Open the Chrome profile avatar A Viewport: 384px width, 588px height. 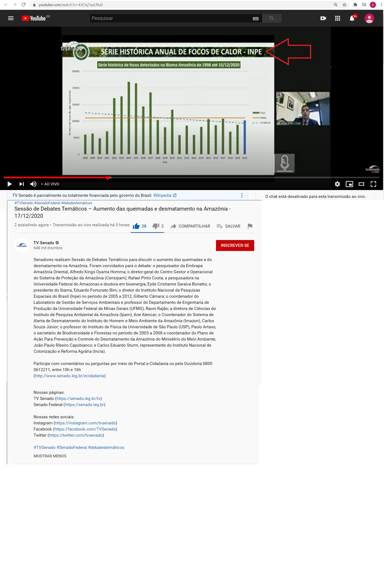point(373,5)
